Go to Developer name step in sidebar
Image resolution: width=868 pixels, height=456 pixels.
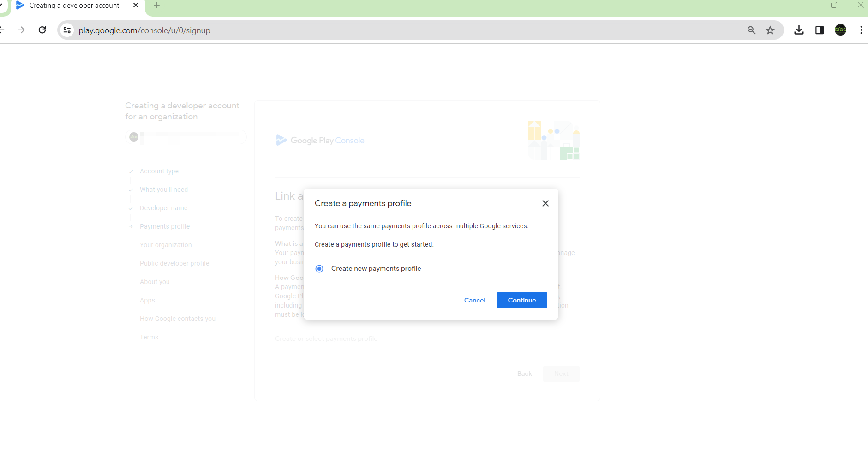pos(163,208)
